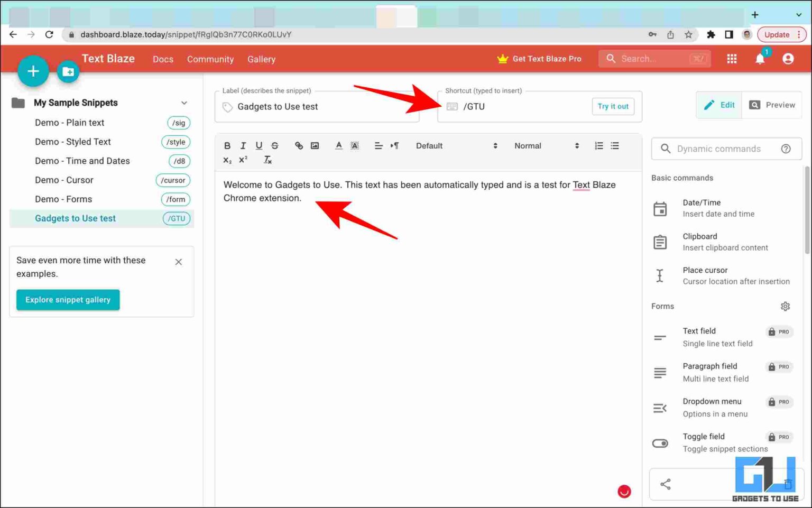Clear formatting with the remove-format icon
Image resolution: width=812 pixels, height=508 pixels.
[267, 160]
